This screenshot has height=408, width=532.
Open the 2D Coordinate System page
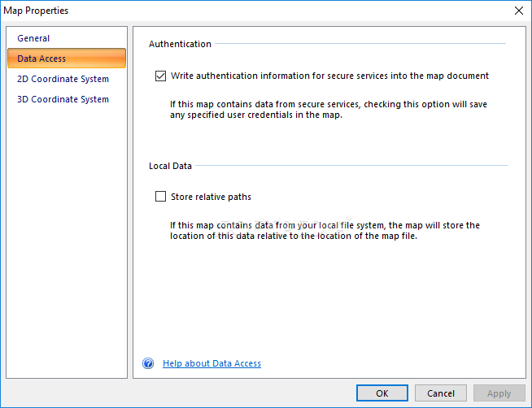click(63, 79)
